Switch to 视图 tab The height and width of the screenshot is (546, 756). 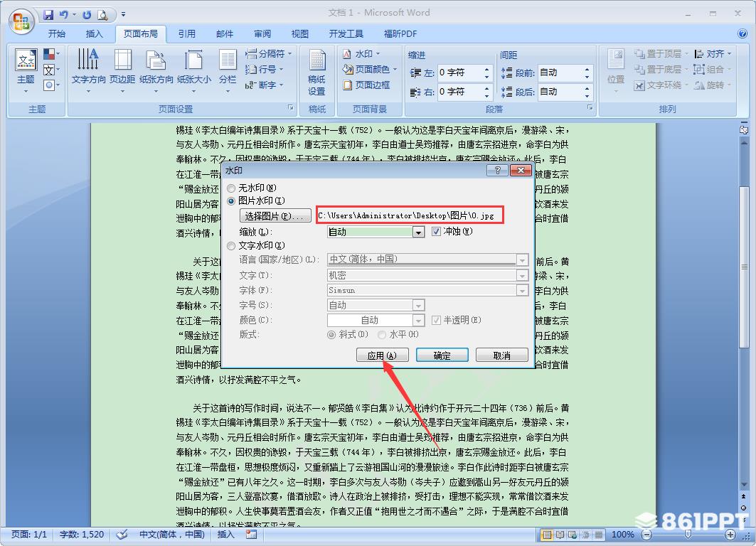(299, 33)
